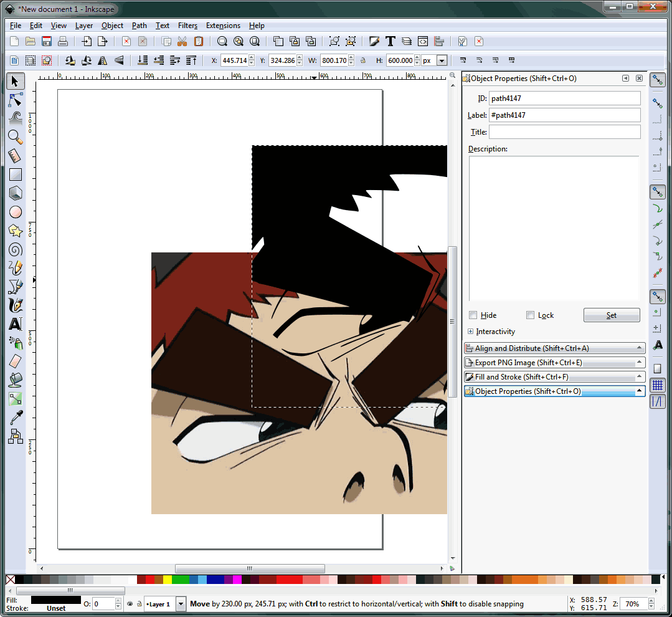Open the px units dropdown
This screenshot has height=617, width=672.
[442, 60]
